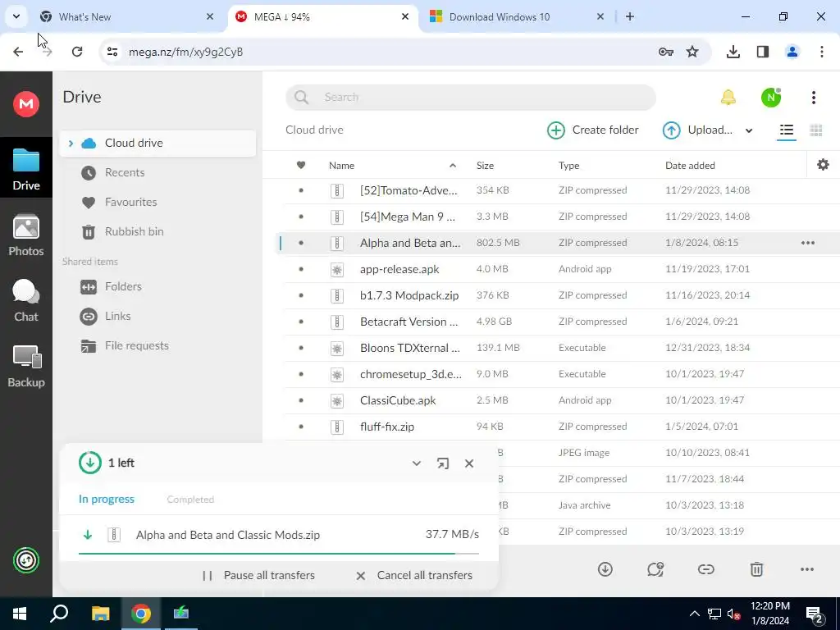840x630 pixels.
Task: Pause all transfers
Action: [258, 575]
